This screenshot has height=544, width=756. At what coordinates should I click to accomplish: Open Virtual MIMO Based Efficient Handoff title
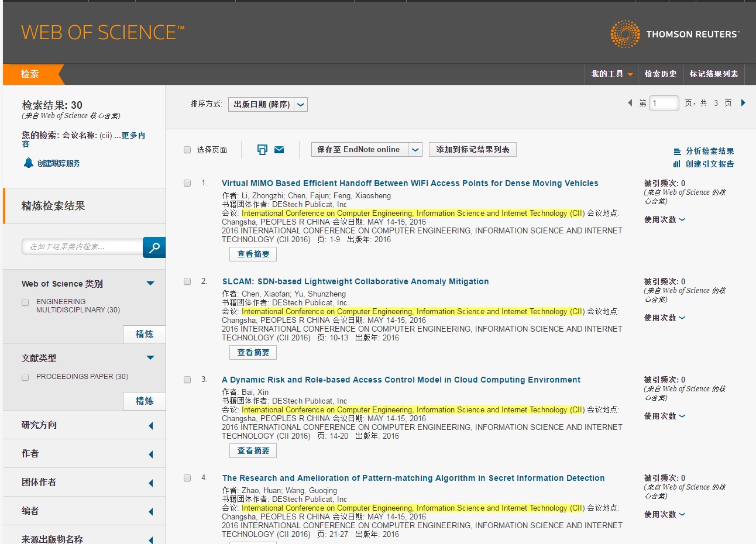coord(410,183)
